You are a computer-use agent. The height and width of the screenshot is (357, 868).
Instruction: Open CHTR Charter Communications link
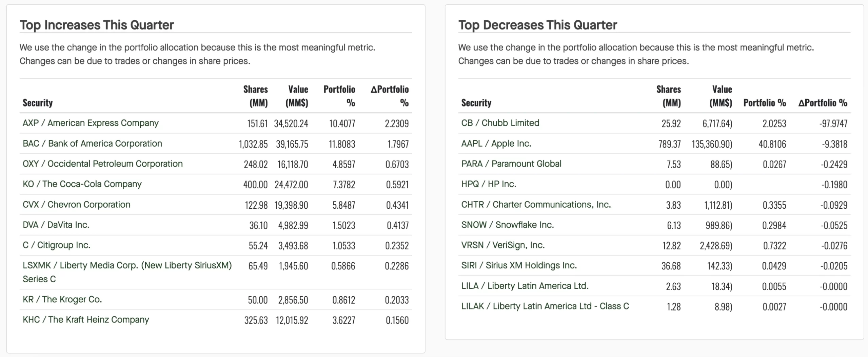536,204
